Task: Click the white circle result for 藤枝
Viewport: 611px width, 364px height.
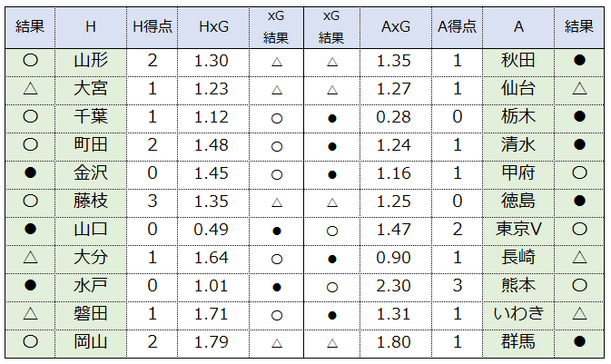Action: pos(30,202)
